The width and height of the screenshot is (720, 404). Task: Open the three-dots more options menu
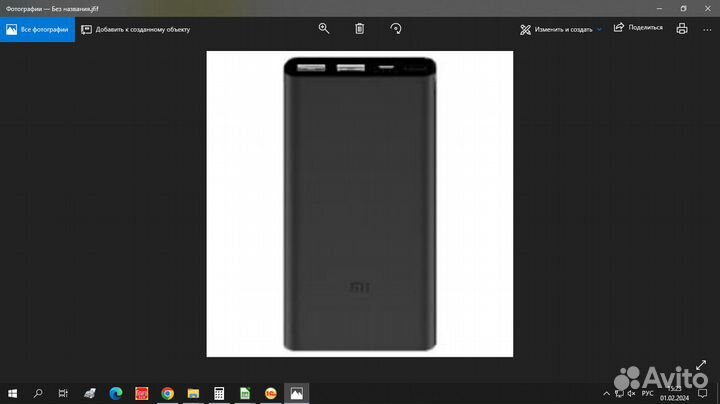tap(707, 29)
